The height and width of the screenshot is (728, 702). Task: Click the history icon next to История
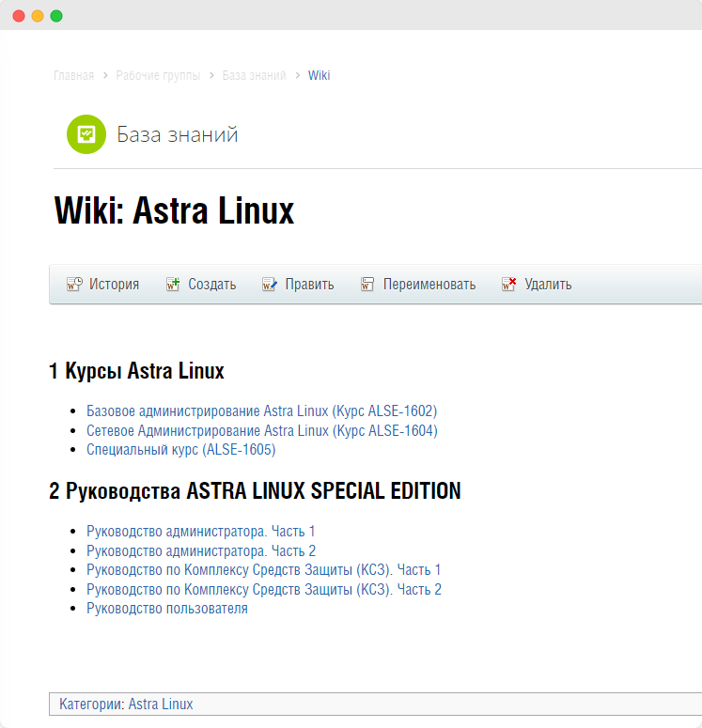tap(74, 284)
